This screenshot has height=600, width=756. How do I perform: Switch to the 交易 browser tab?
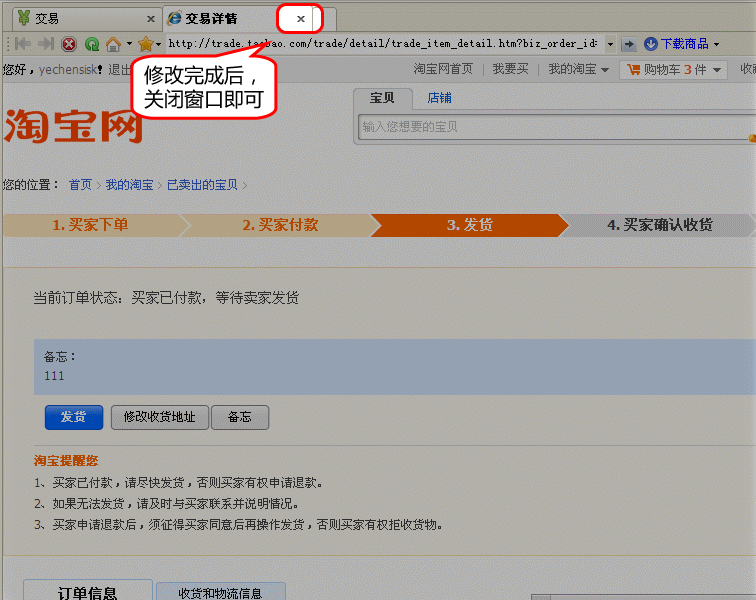click(x=87, y=19)
